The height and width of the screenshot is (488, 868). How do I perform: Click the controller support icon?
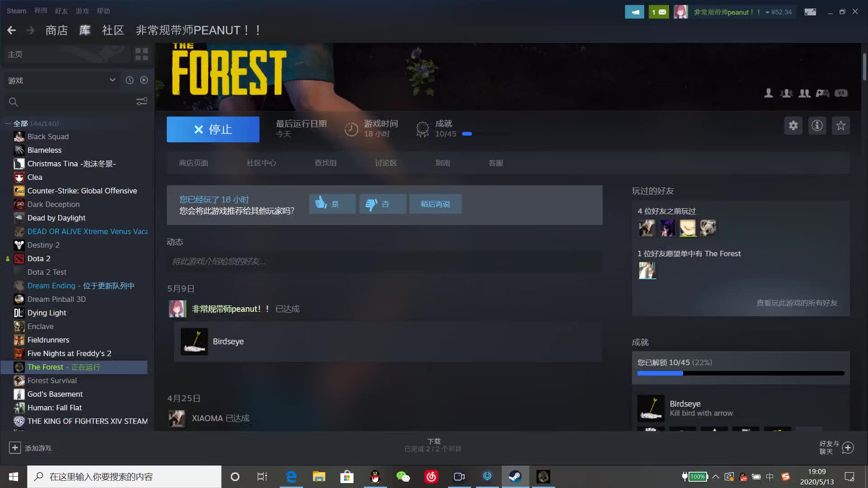point(822,93)
